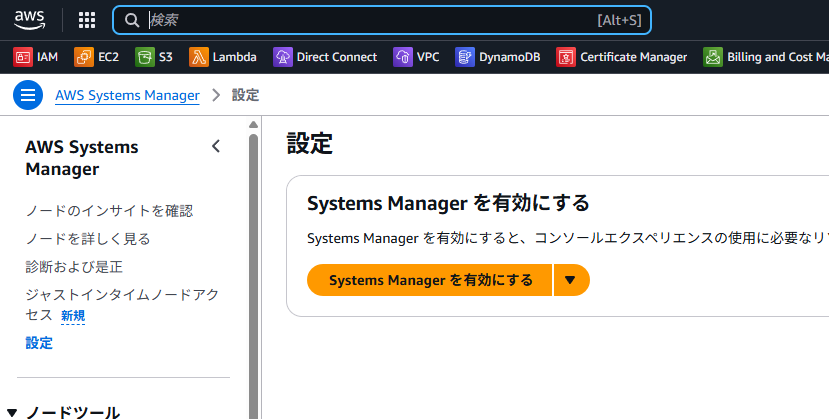Viewport: 829px width, 419px height.
Task: Open Billing and Cost Management icon
Action: point(713,57)
